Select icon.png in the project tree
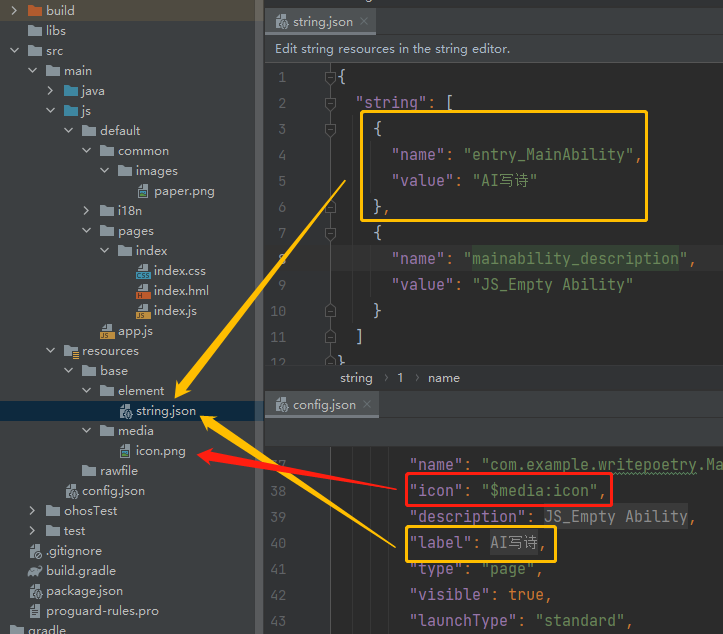723x634 pixels. point(160,451)
